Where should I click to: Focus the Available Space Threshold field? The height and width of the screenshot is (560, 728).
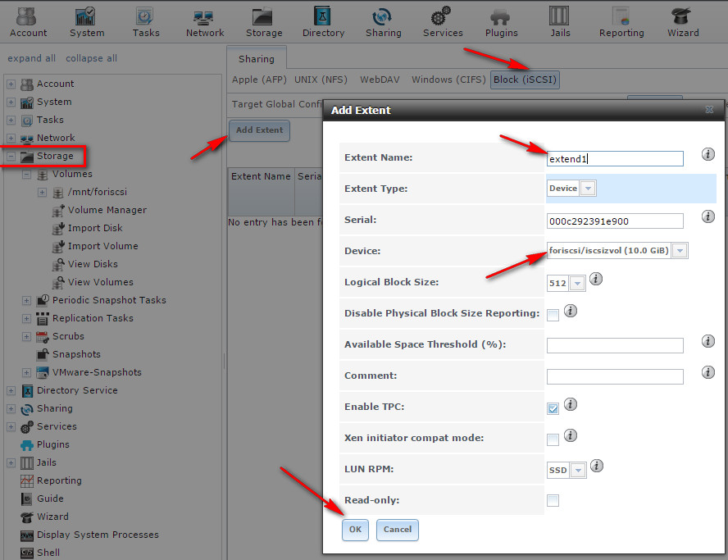pyautogui.click(x=615, y=345)
